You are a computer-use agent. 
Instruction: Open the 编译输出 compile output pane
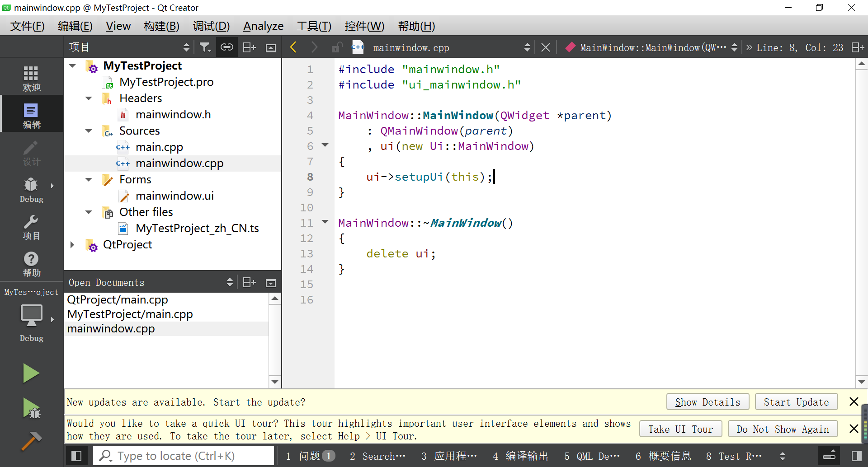coord(520,456)
